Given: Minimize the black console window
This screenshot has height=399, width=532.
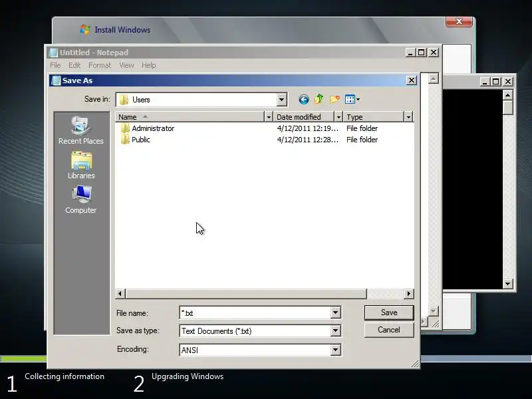Looking at the screenshot, I should [484, 82].
